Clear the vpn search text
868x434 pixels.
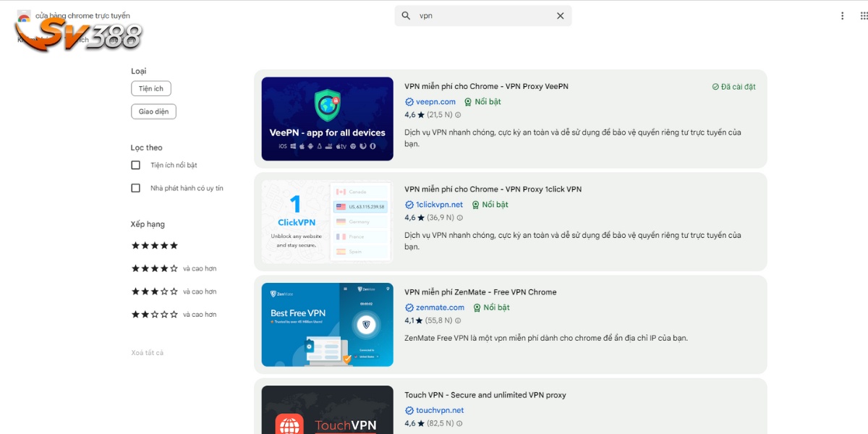pos(560,16)
